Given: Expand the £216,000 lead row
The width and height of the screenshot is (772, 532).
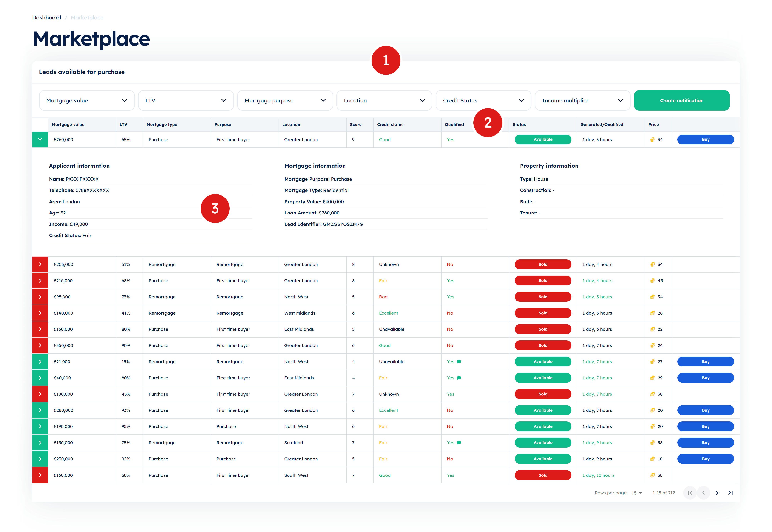Looking at the screenshot, I should (40, 281).
